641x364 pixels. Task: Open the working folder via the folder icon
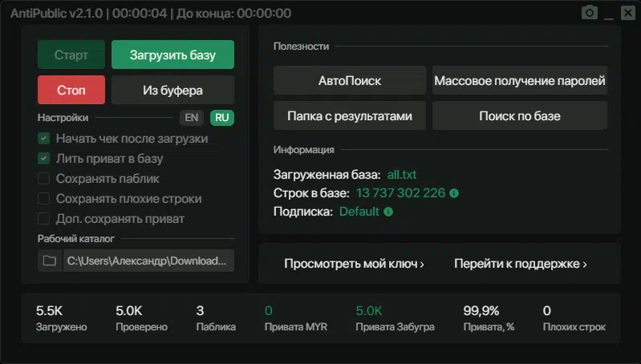tap(50, 261)
